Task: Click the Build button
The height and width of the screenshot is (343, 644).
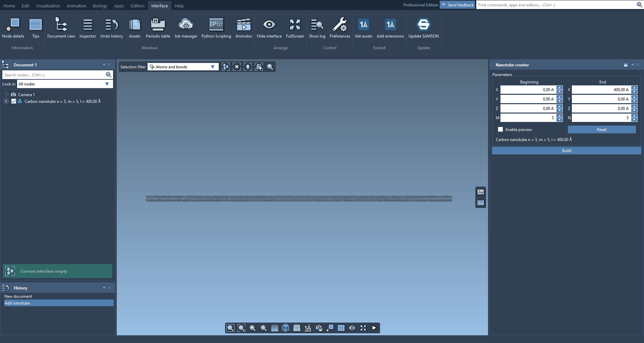Action: [566, 151]
